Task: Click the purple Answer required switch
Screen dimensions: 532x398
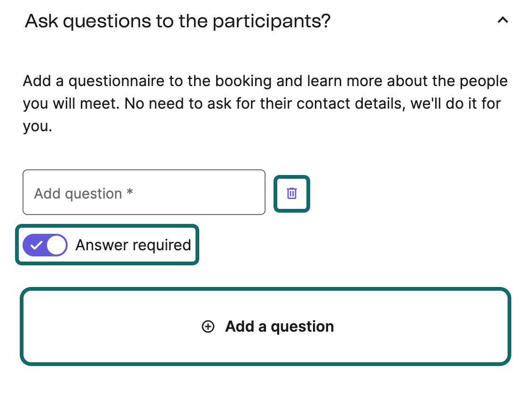Action: pos(45,245)
